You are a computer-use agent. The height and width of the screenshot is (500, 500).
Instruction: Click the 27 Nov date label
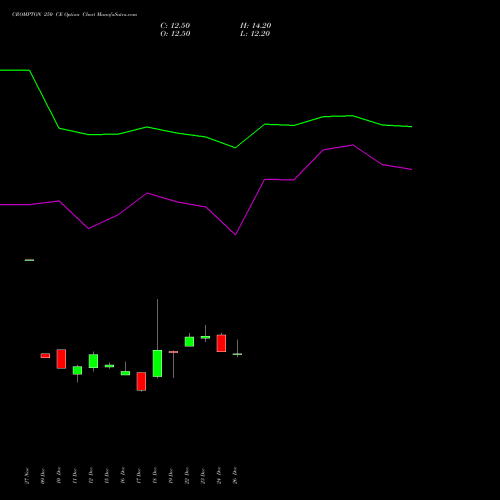click(27, 476)
